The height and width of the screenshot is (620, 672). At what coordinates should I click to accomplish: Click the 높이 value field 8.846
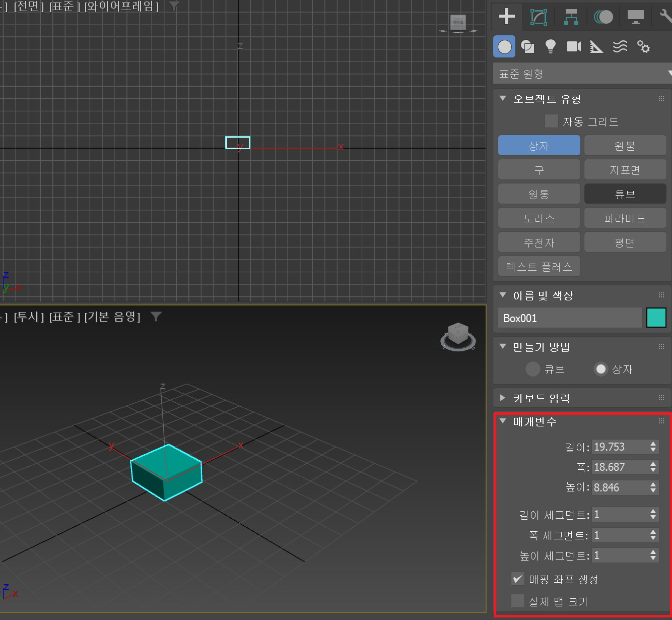pyautogui.click(x=620, y=487)
